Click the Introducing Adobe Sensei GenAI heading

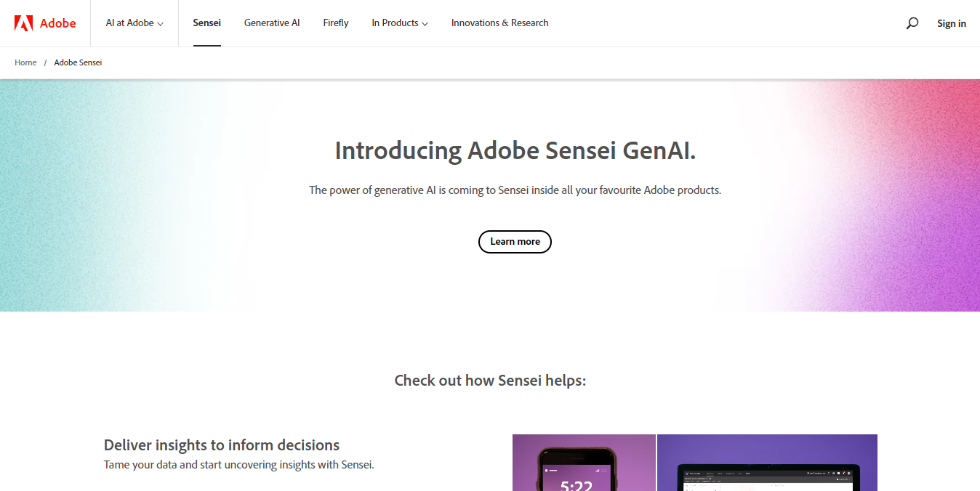tap(515, 151)
